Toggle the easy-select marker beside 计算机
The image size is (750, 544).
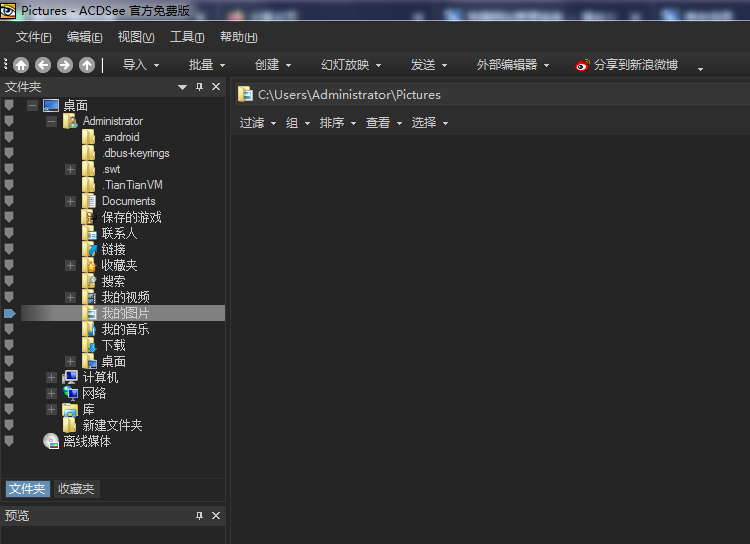[9, 377]
